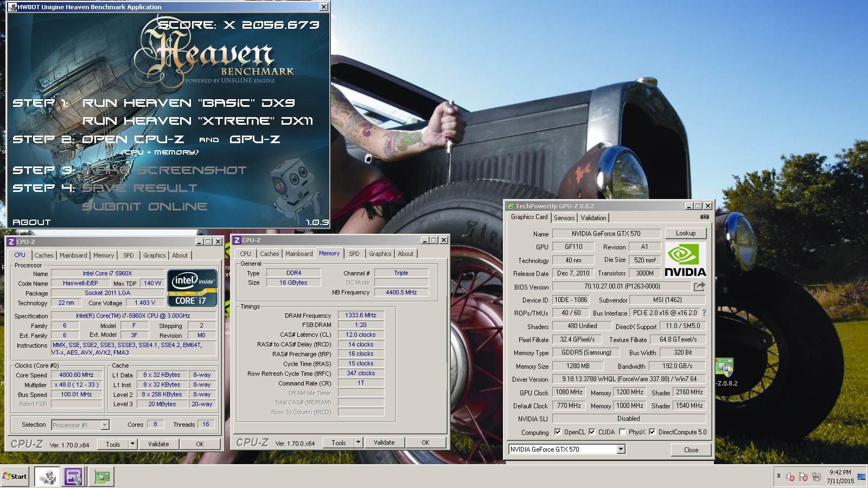Expand Tools dropdown arrow in CPU tab window
The width and height of the screenshot is (868, 488).
[x=132, y=444]
